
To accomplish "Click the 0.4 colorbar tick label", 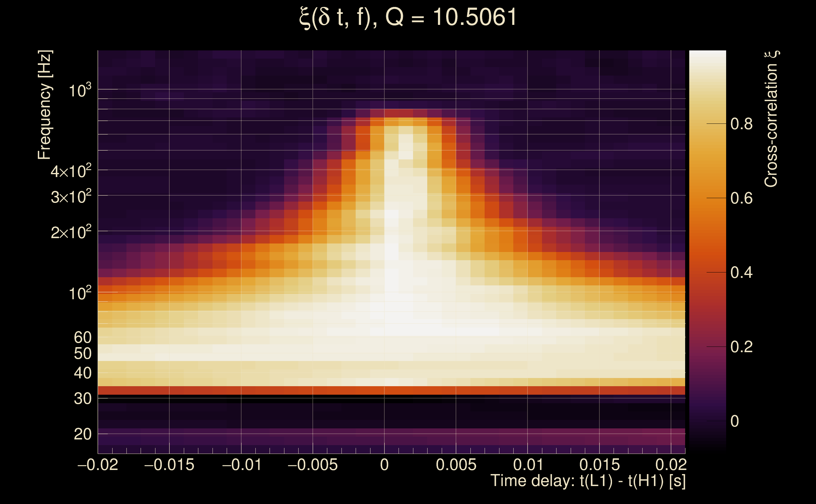I will pyautogui.click(x=741, y=273).
